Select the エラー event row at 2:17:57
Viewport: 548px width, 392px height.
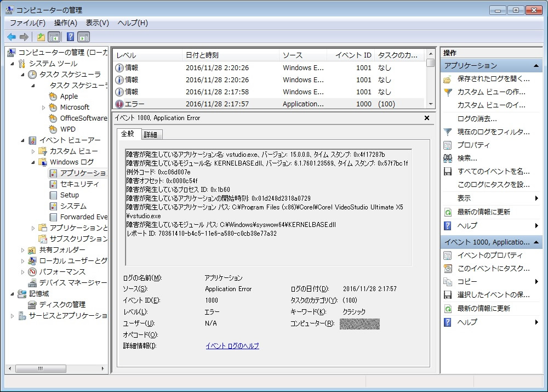(269, 104)
